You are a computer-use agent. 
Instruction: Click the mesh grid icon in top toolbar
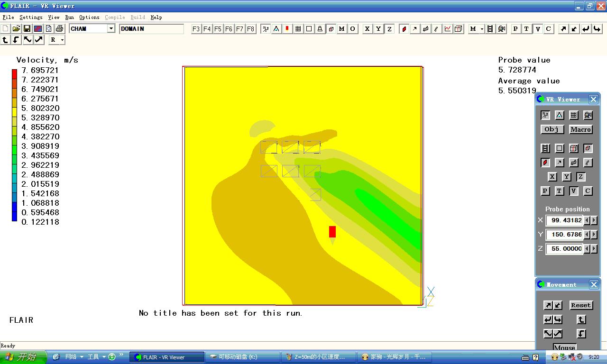[x=298, y=29]
